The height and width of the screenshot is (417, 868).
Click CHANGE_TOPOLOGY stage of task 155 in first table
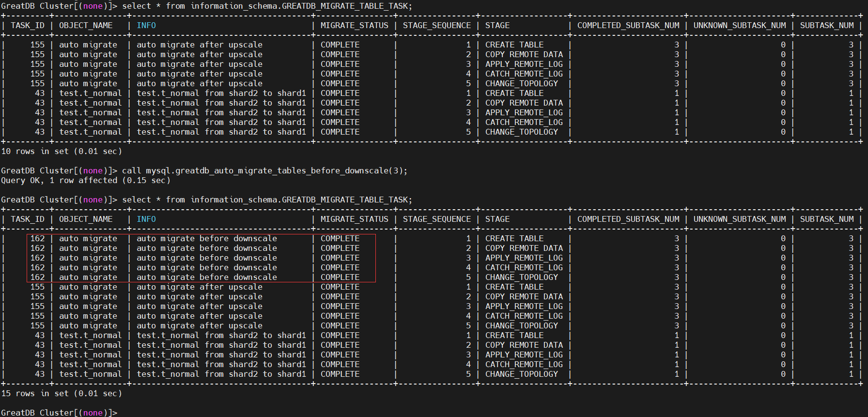[522, 83]
